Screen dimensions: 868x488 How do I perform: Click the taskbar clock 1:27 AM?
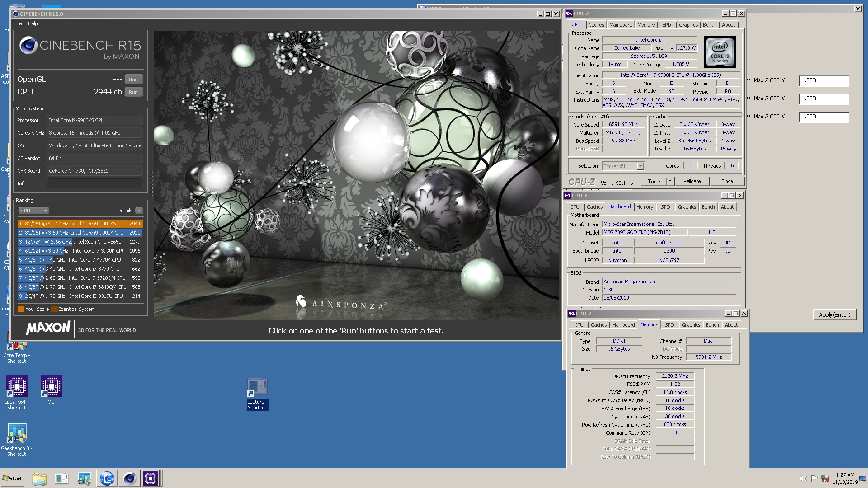click(845, 475)
